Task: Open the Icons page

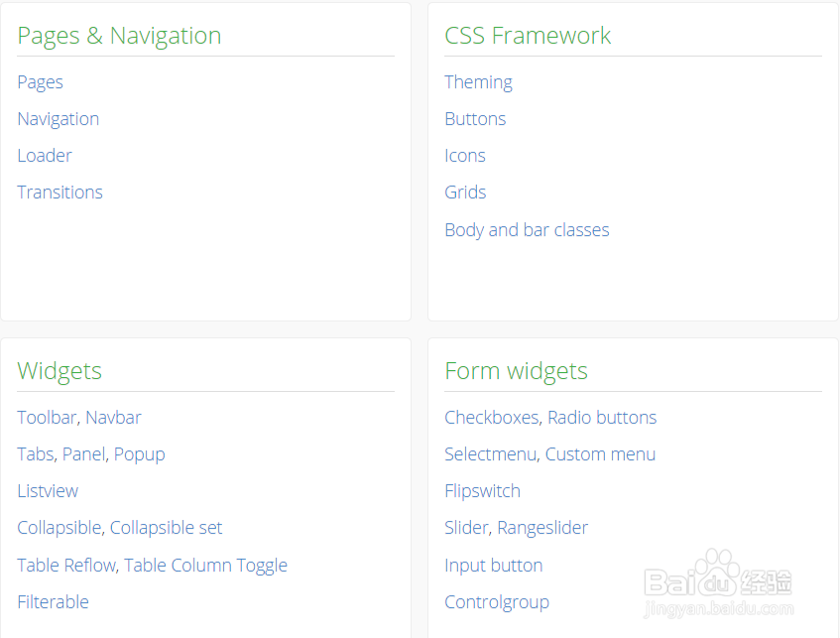Action: point(465,155)
